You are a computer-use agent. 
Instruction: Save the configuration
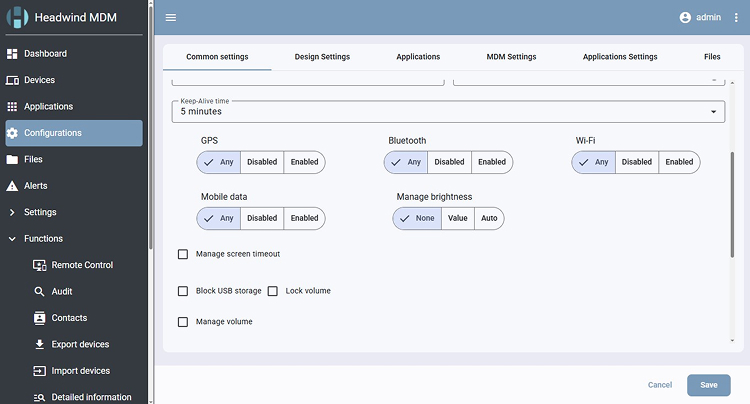(708, 385)
